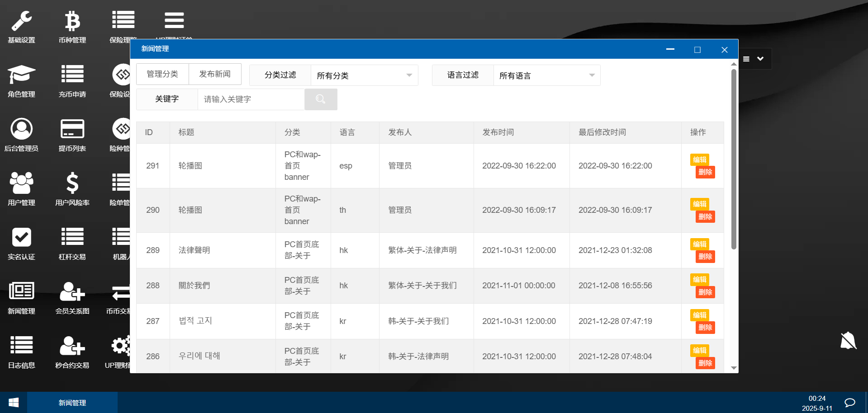The width and height of the screenshot is (868, 413).
Task: Open 会员关系图 add-user icon
Action: coord(72,292)
